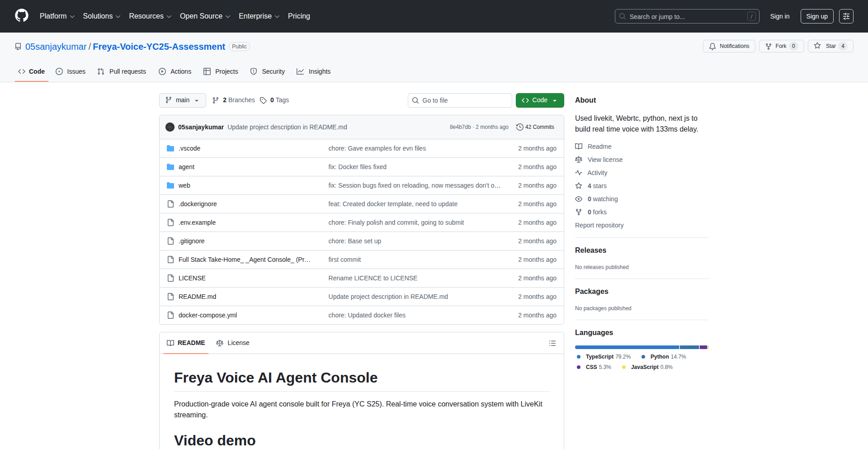
Task: Switch to the License tab in README
Action: 233,343
